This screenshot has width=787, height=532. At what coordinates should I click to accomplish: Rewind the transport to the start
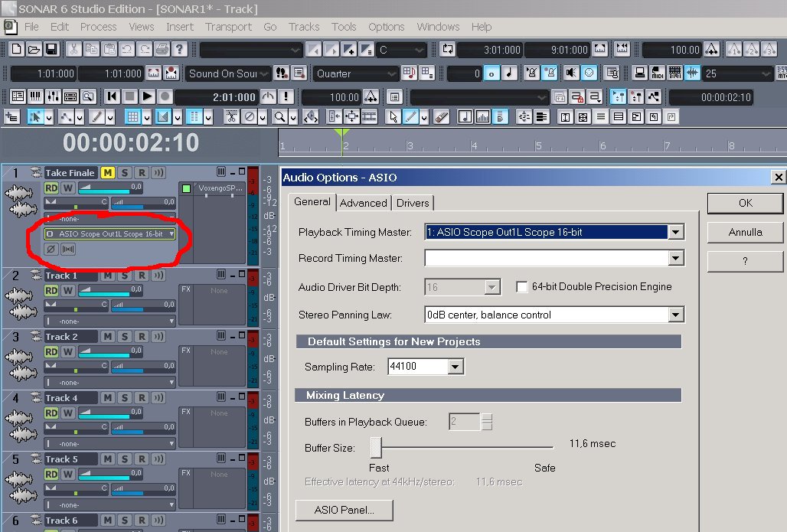[x=112, y=96]
